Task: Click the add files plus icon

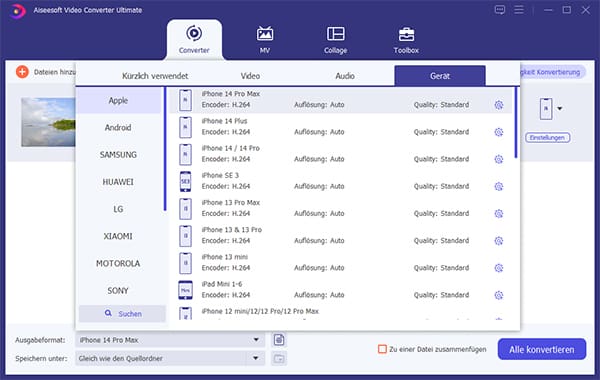Action: coord(22,72)
